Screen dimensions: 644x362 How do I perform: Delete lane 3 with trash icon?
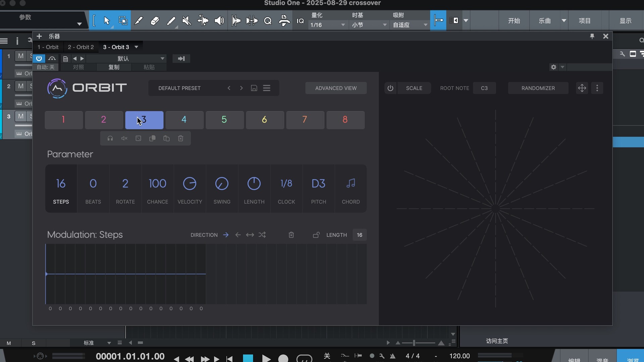180,138
